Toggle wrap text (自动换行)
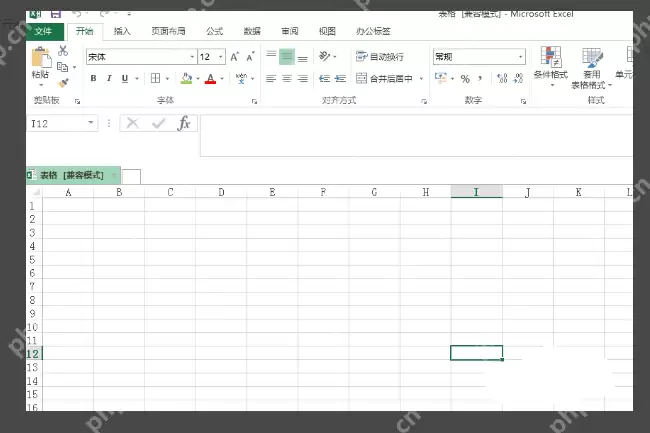 click(380, 57)
